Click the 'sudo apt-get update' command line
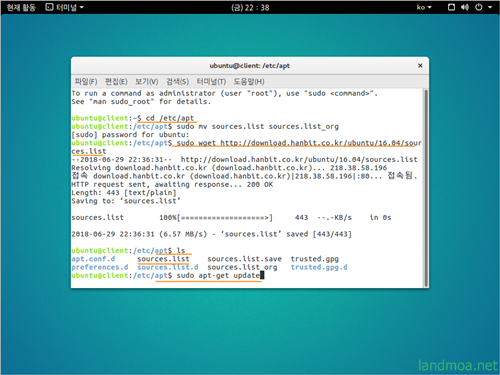 tap(218, 276)
